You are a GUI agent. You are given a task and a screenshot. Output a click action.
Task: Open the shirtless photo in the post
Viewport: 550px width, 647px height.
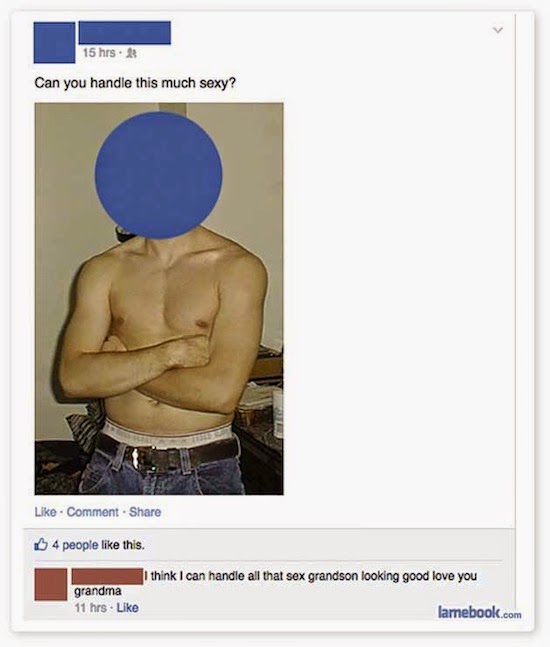tap(159, 299)
